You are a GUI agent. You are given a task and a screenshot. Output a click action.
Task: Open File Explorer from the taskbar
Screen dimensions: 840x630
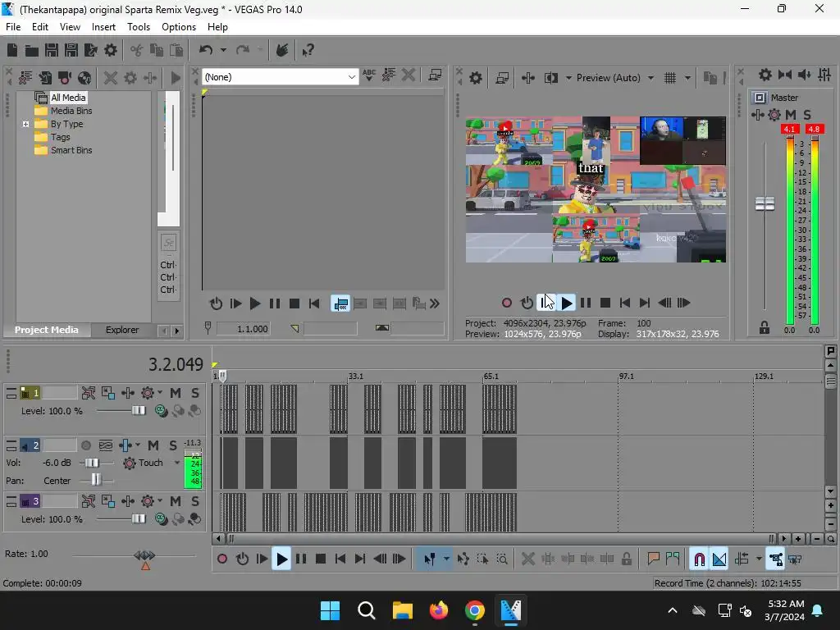tap(402, 610)
